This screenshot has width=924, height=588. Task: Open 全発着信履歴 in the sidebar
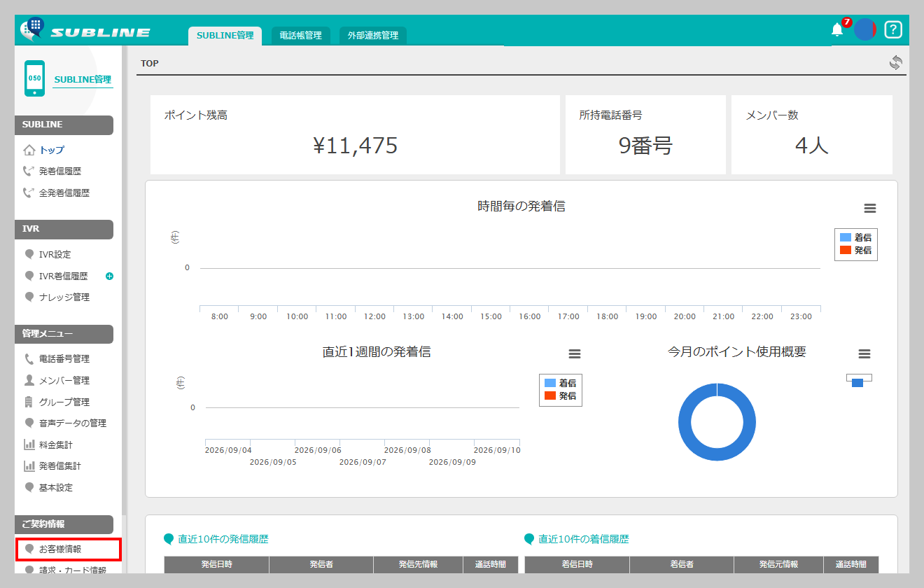[64, 192]
